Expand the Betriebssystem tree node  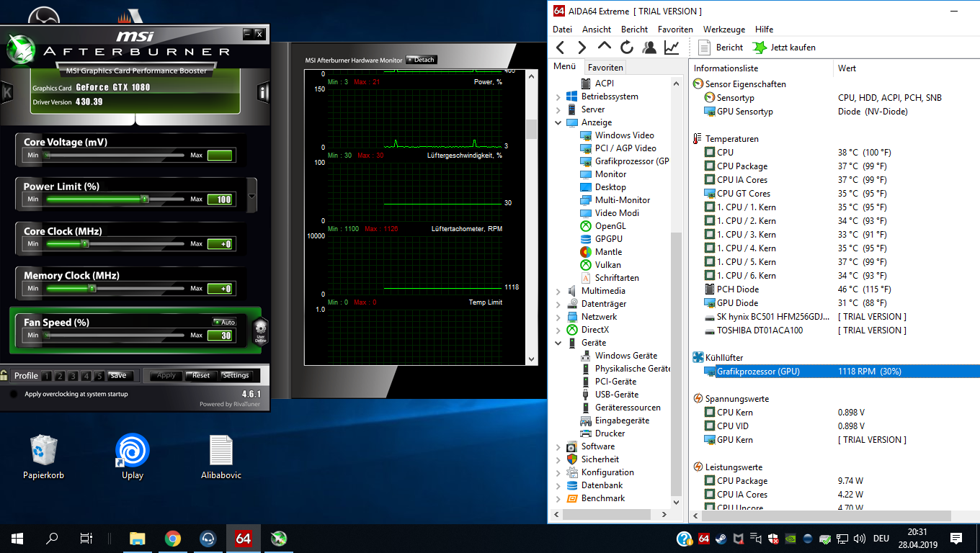tap(558, 96)
